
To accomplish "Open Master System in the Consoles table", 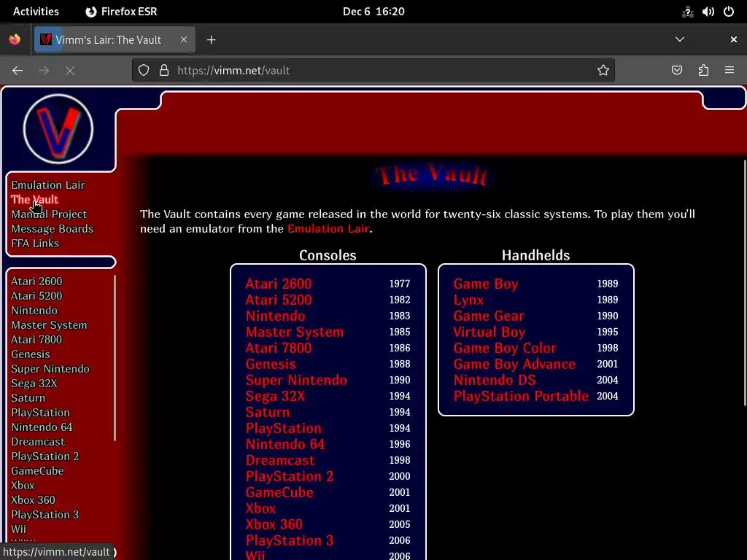I will click(x=295, y=332).
